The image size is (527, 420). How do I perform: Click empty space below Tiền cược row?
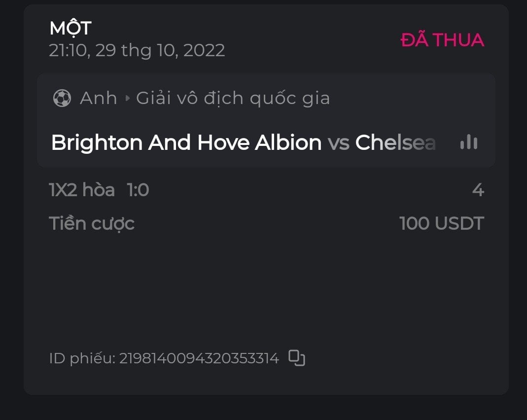(266, 286)
